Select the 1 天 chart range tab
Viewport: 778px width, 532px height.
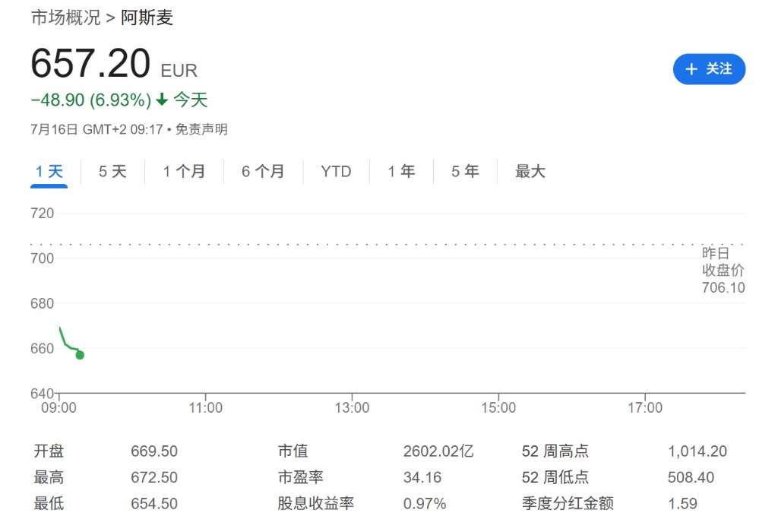click(x=49, y=172)
